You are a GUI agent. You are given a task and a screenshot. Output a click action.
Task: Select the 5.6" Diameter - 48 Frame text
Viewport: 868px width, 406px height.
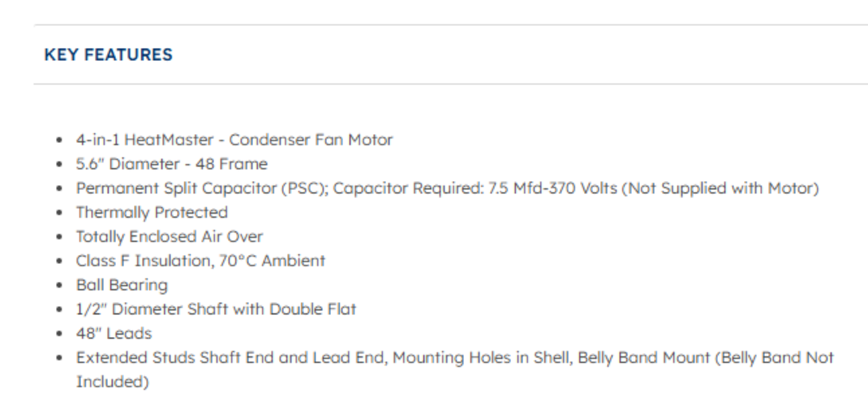click(171, 164)
